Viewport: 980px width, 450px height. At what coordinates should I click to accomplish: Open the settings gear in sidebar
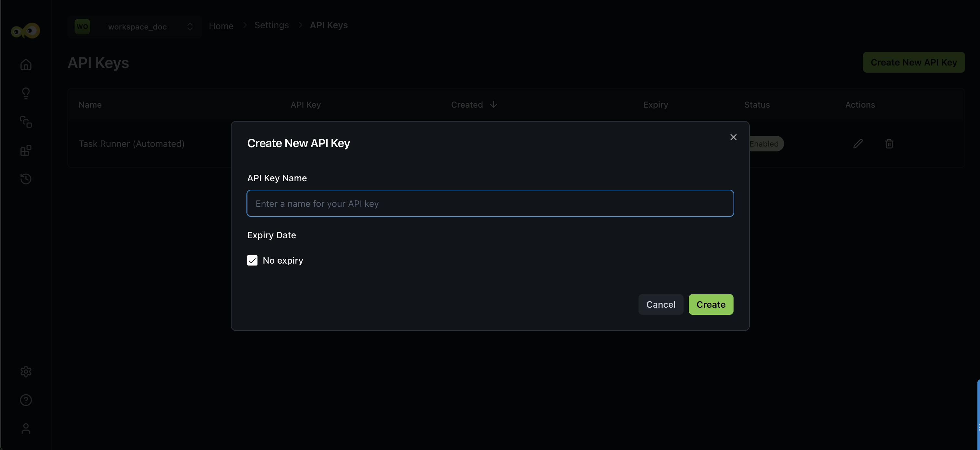[x=26, y=371]
